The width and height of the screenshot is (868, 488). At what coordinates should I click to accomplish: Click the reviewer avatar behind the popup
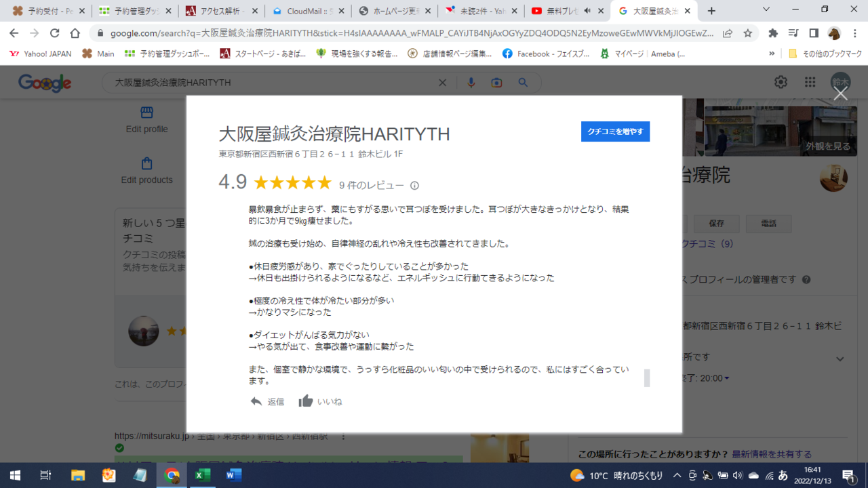pos(144,331)
